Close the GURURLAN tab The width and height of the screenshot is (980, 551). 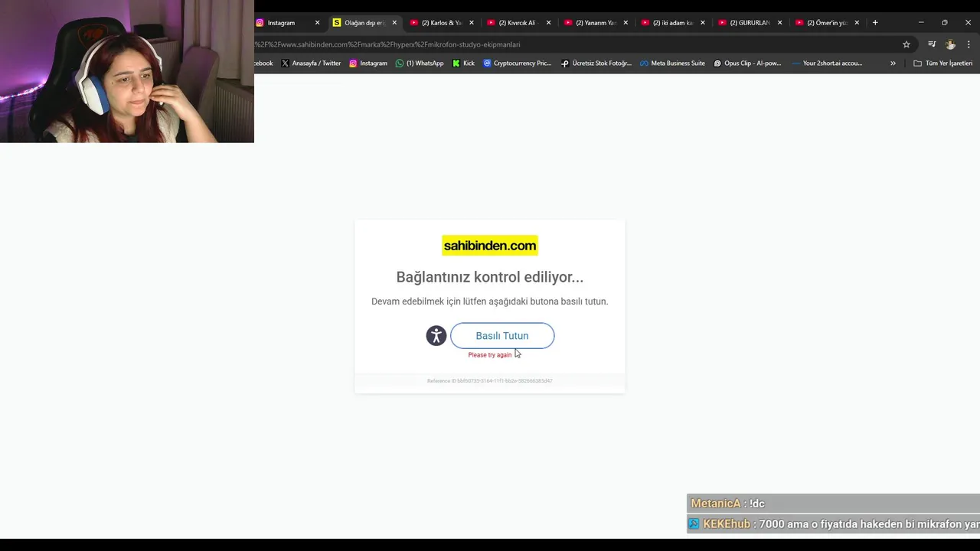coord(780,23)
